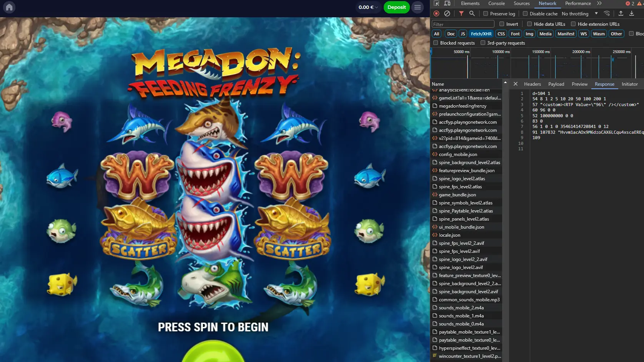
Task: Open the hamburger menu beside Deposit
Action: coord(418,7)
